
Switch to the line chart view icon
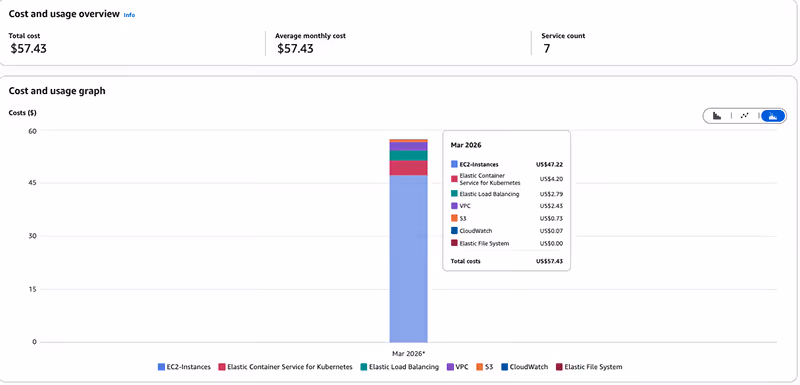coord(744,116)
